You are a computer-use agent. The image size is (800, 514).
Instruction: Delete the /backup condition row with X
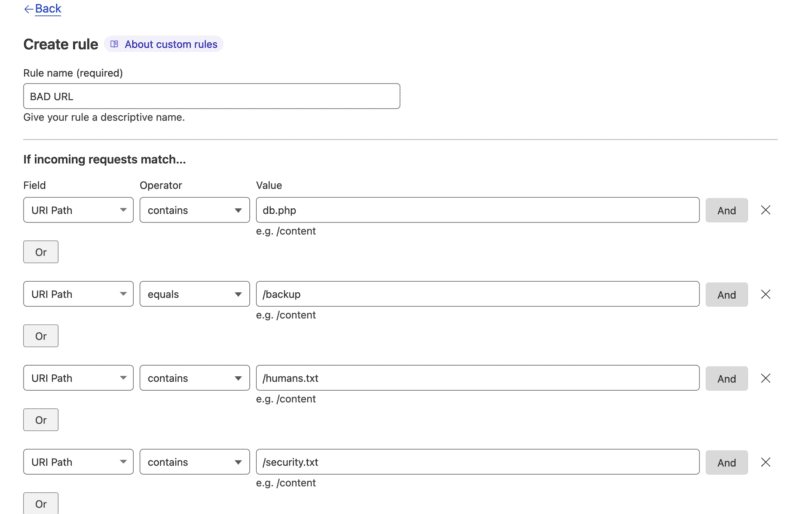[x=766, y=294]
